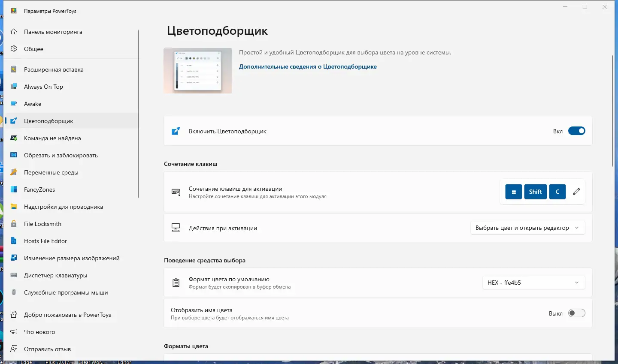The image size is (618, 364).
Task: Open Служебные программы мыши in the sidebar
Action: [71, 292]
